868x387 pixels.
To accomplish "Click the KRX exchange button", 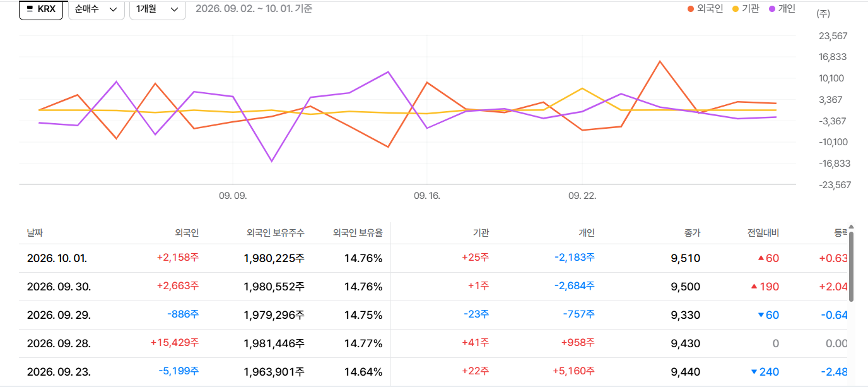I will pyautogui.click(x=41, y=9).
